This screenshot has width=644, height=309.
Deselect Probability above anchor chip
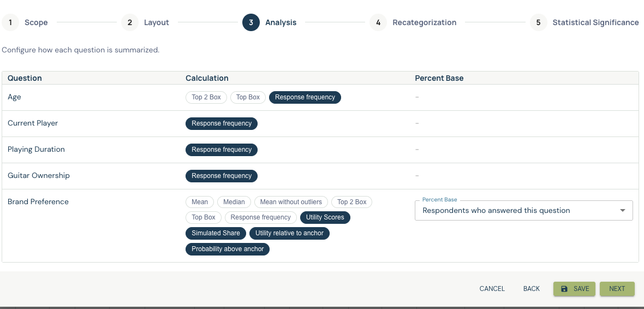point(228,249)
